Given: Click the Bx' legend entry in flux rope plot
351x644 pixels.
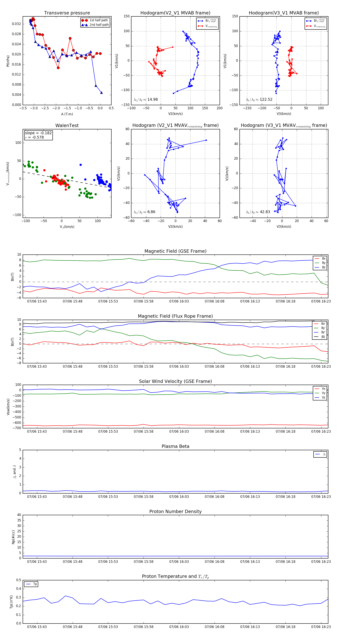Looking at the screenshot, I should 320,324.
